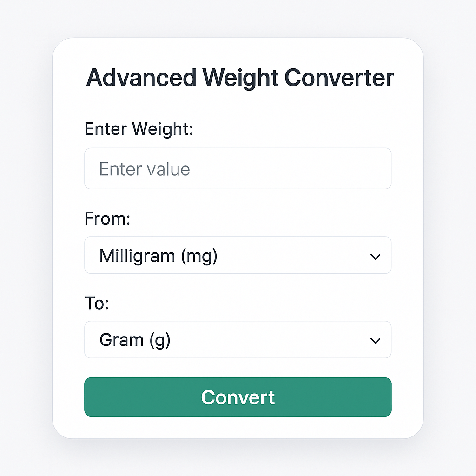476x476 pixels.
Task: Click the chevron on the Milligram selector
Action: coord(375,255)
